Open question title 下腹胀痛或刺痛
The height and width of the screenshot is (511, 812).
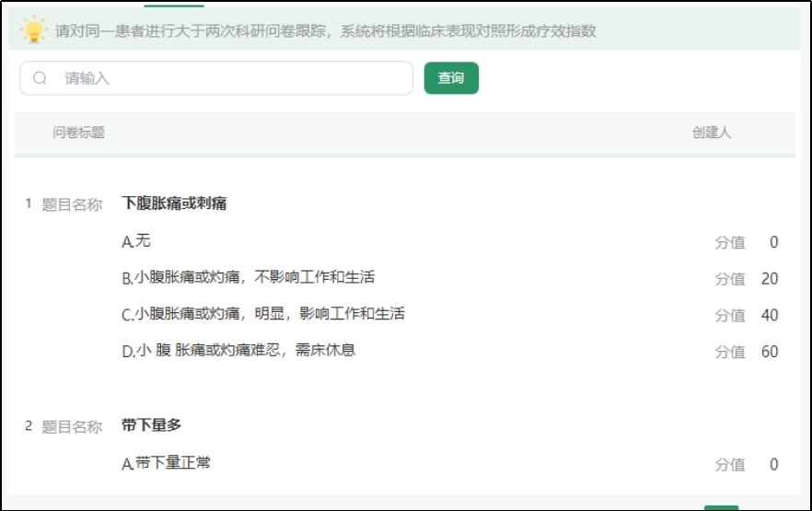pyautogui.click(x=174, y=203)
